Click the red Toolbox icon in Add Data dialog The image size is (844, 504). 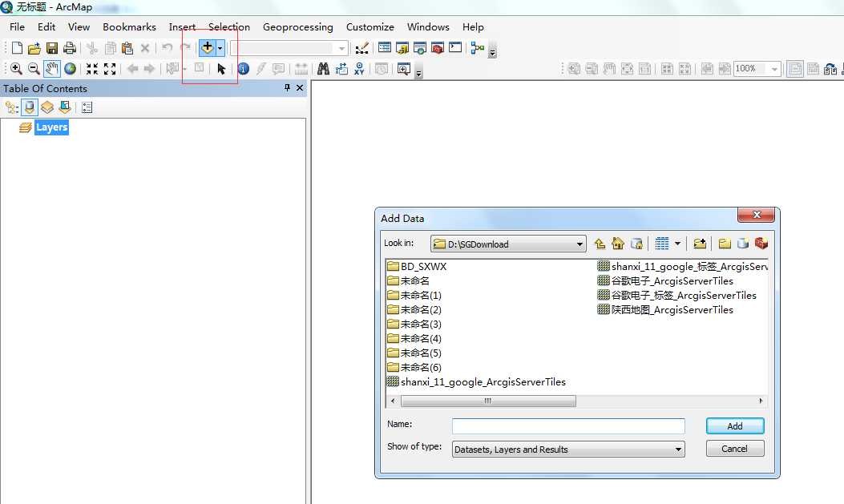(x=761, y=244)
